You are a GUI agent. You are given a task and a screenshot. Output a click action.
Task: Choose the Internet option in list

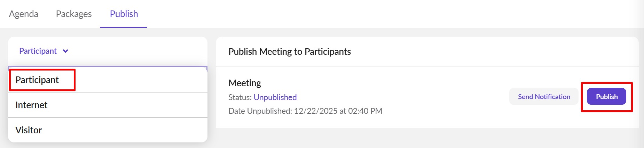(31, 105)
